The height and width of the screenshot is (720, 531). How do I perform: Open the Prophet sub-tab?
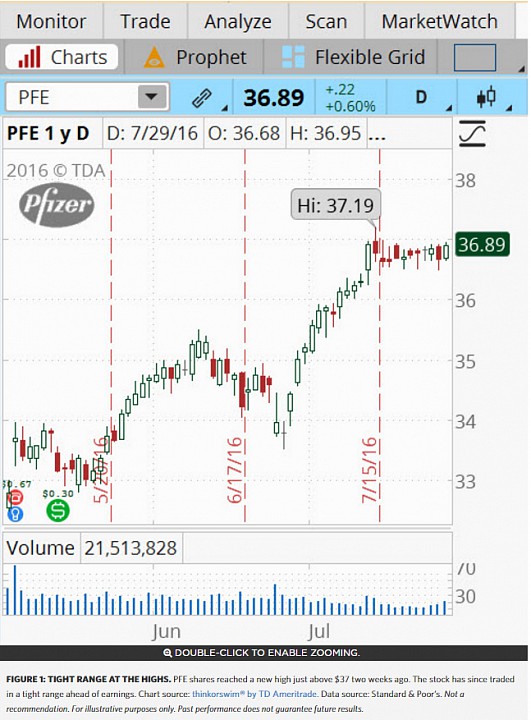pos(194,57)
